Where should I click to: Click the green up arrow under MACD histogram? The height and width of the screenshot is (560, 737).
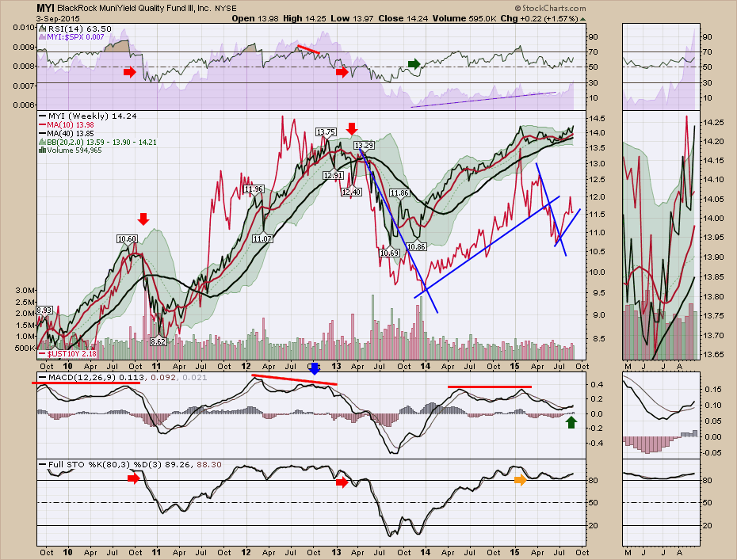point(571,422)
